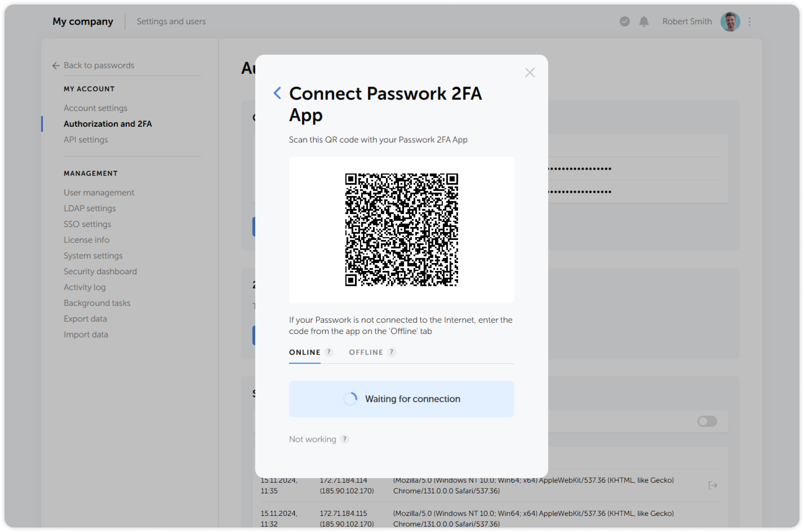Open LDAP settings
The image size is (804, 532).
tap(90, 208)
